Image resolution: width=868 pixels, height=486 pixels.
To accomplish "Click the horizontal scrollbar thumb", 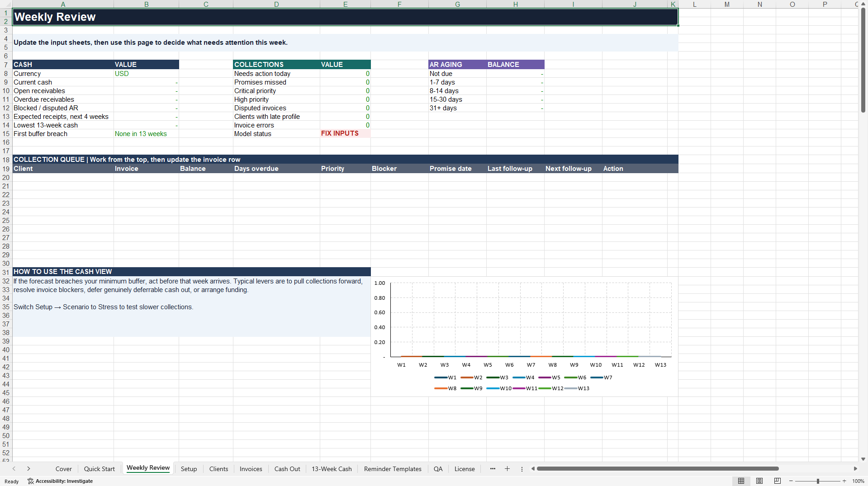I will [x=658, y=469].
